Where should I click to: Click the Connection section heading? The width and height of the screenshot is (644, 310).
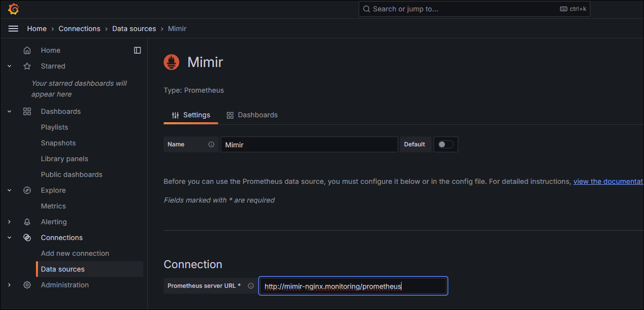(x=193, y=264)
